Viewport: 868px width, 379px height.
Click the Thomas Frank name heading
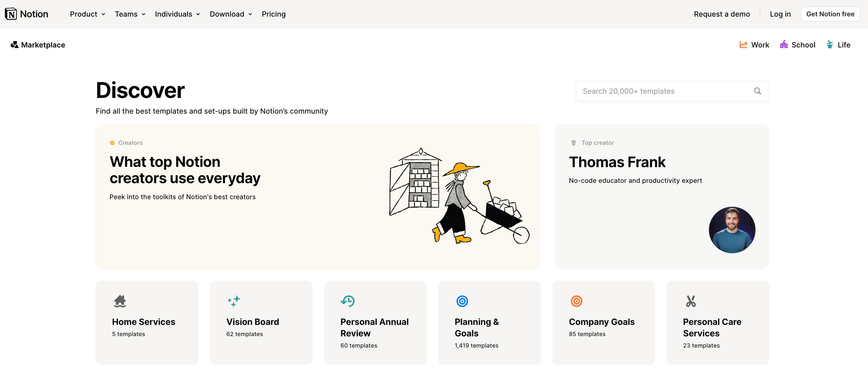617,162
